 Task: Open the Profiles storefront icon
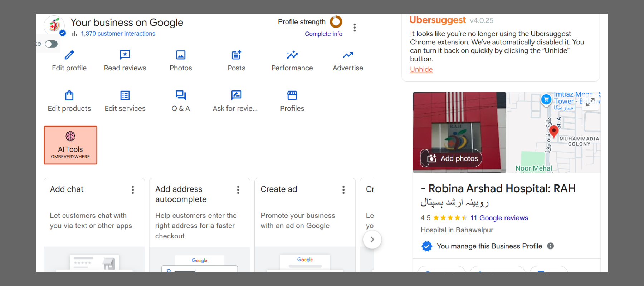292,95
